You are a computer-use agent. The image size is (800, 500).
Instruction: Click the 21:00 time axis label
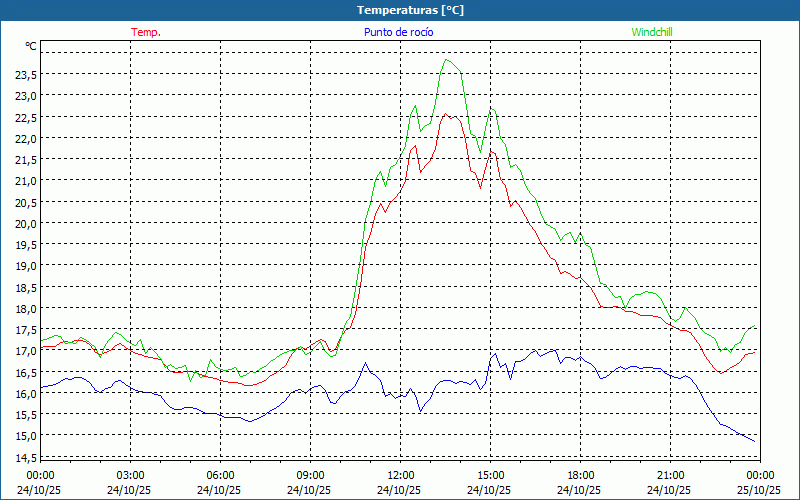670,475
